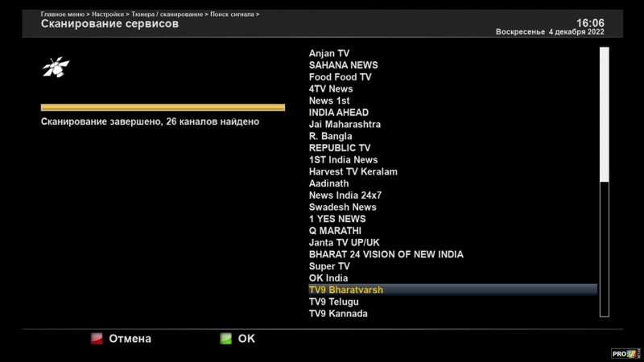Select the Anjan TV channel
644x362 pixels.
(329, 54)
